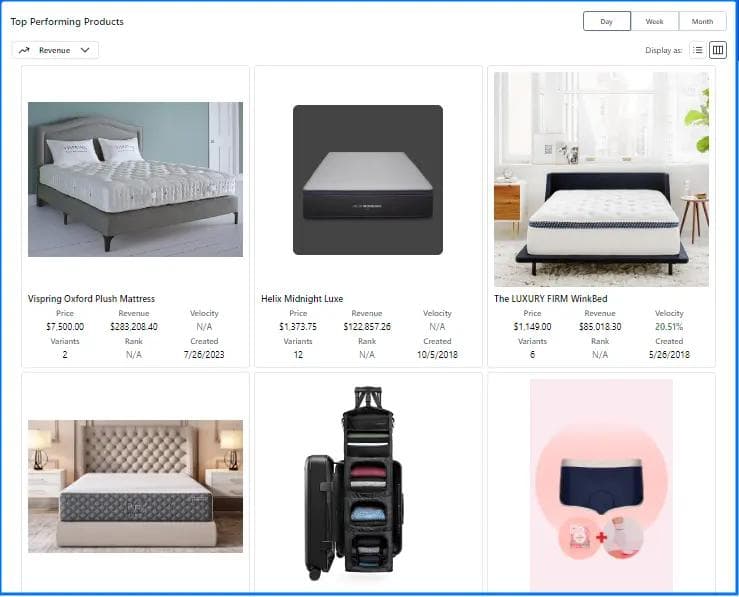Viewport: 739px width, 597px height.
Task: Click The LUXURY FIRM WinkBed title
Action: (550, 299)
